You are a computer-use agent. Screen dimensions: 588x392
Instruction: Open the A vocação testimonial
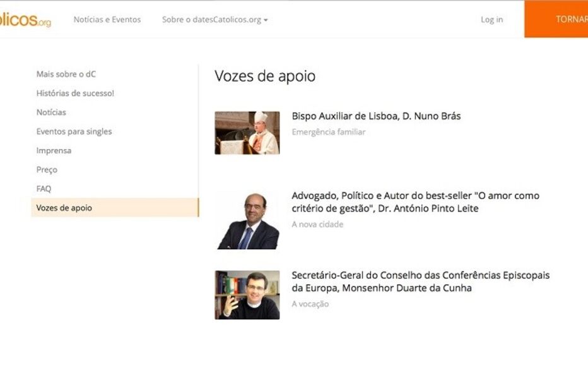tap(310, 304)
